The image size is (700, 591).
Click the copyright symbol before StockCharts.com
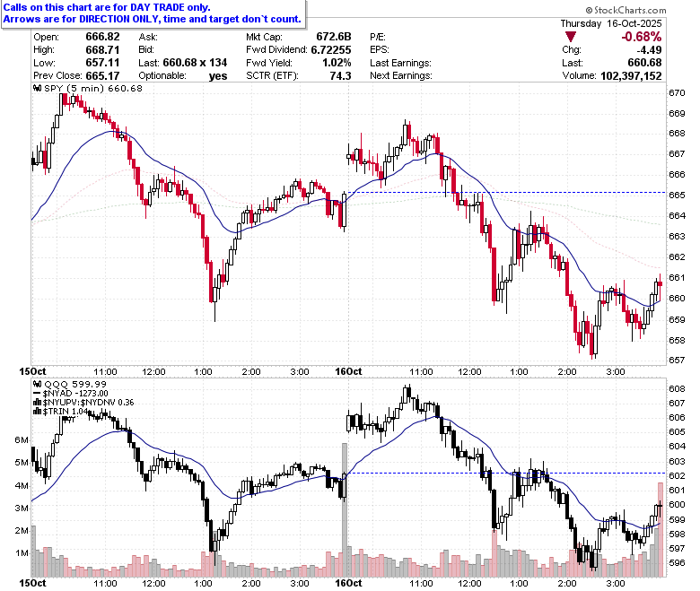(x=589, y=10)
